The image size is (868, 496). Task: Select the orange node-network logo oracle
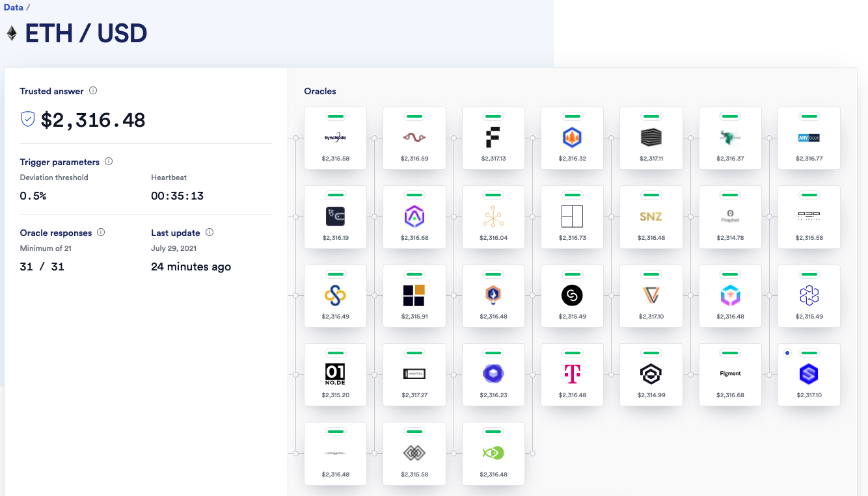coord(494,217)
